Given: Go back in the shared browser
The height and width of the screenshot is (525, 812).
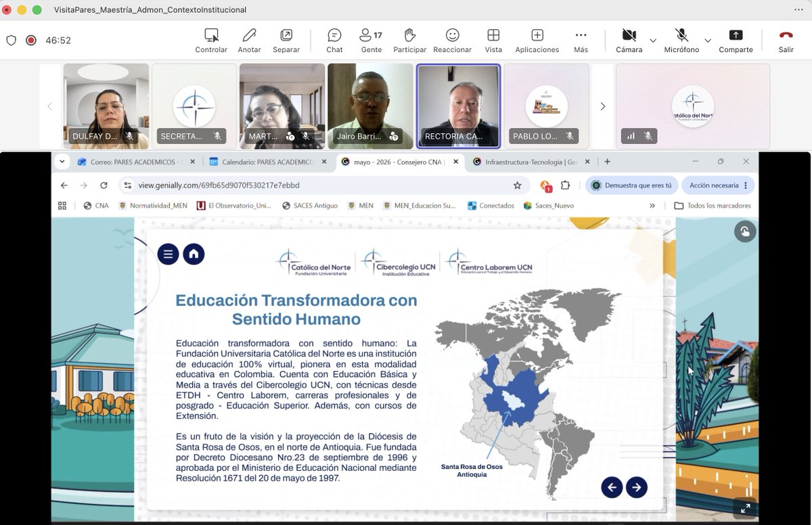Looking at the screenshot, I should (64, 185).
